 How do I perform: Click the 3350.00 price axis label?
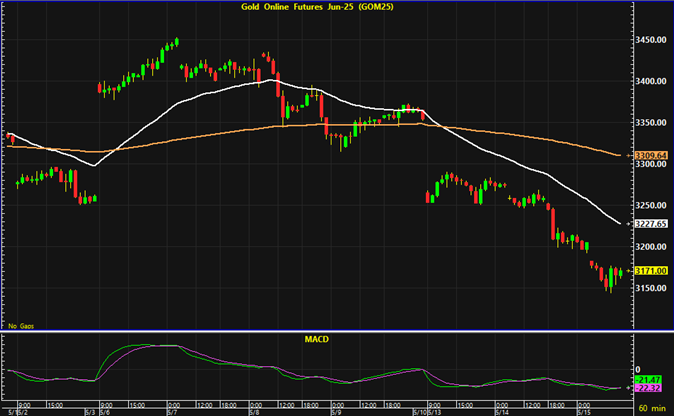[x=651, y=123]
